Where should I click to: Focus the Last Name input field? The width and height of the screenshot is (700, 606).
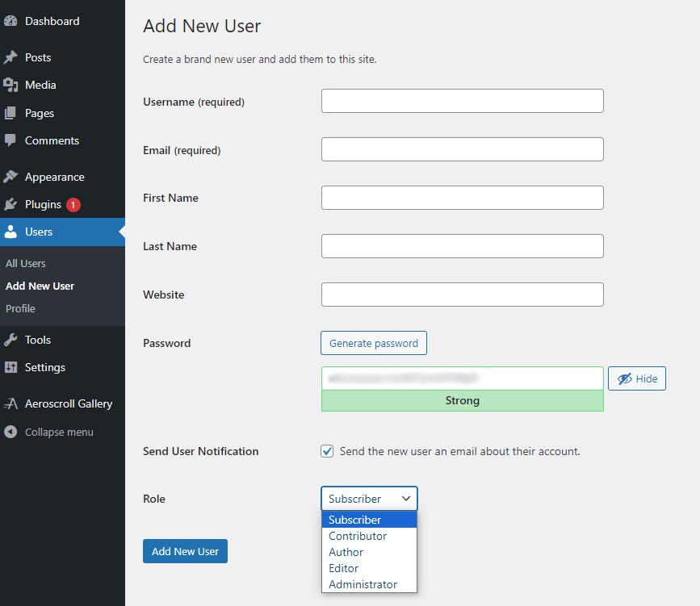pos(463,246)
